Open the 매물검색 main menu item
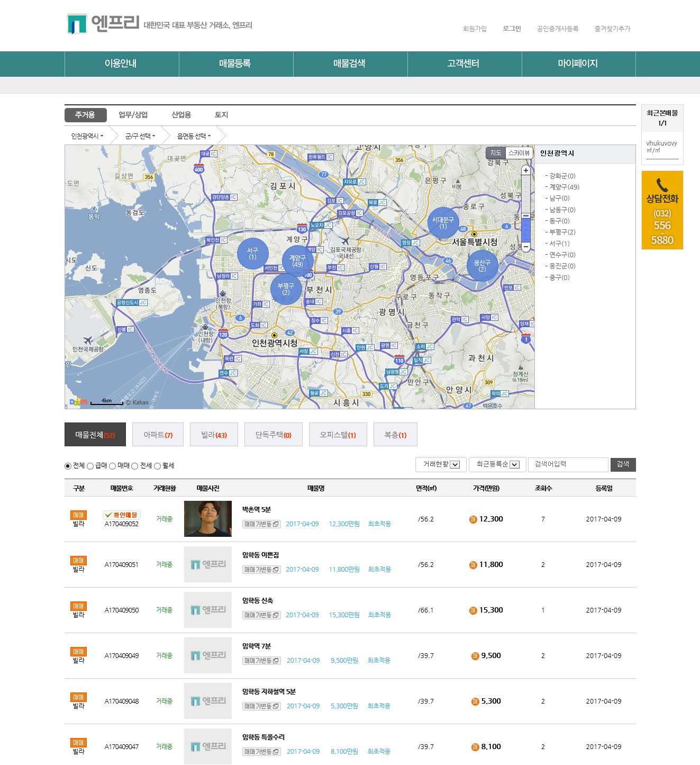This screenshot has width=700, height=765. [x=349, y=64]
